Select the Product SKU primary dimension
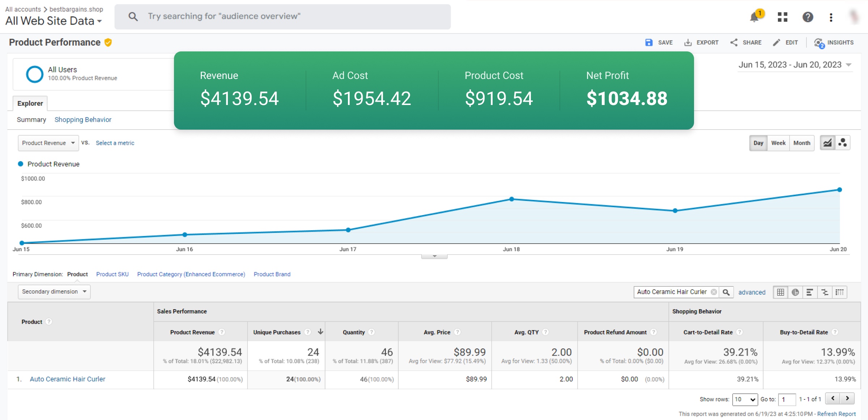This screenshot has height=420, width=868. coord(112,274)
